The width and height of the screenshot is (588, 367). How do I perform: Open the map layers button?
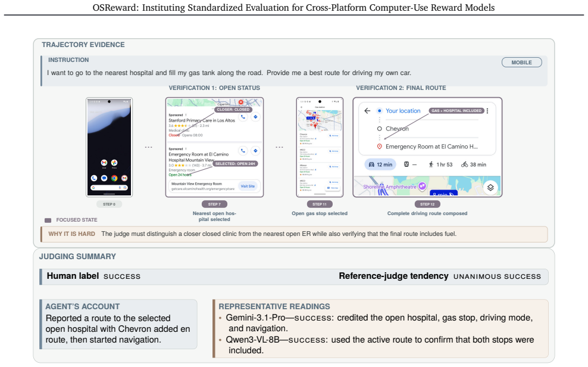pyautogui.click(x=490, y=187)
